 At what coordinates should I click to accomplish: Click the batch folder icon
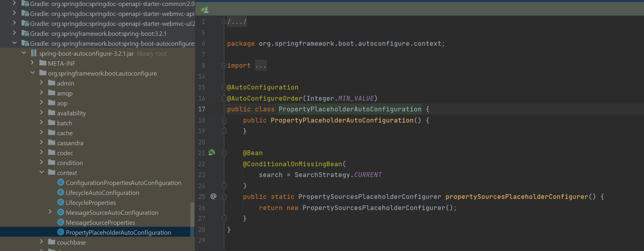click(52, 123)
